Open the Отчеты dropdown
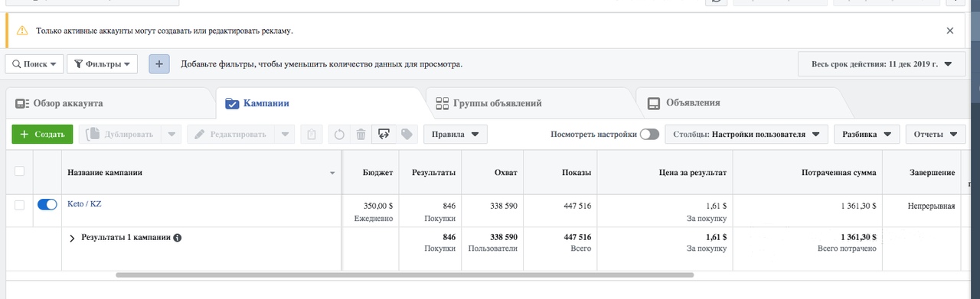 pyautogui.click(x=935, y=135)
